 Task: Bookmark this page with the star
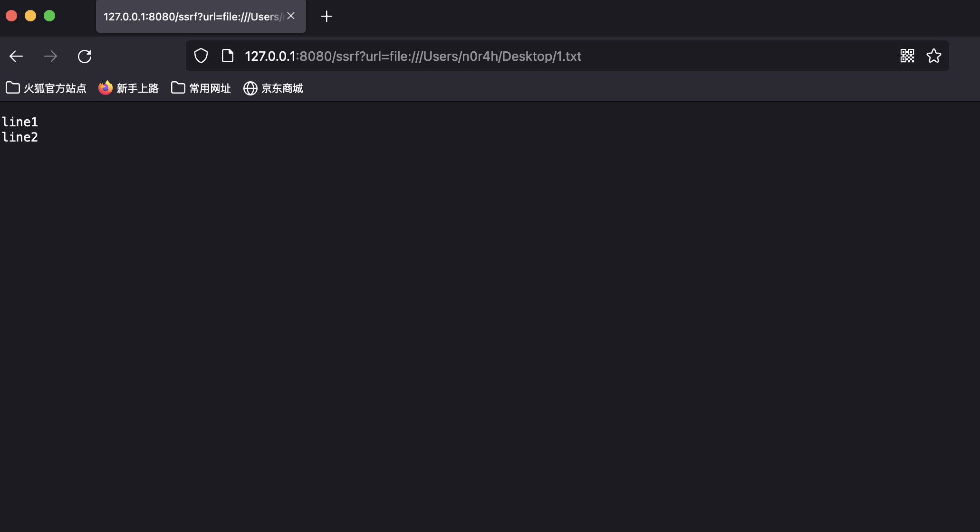pos(933,56)
